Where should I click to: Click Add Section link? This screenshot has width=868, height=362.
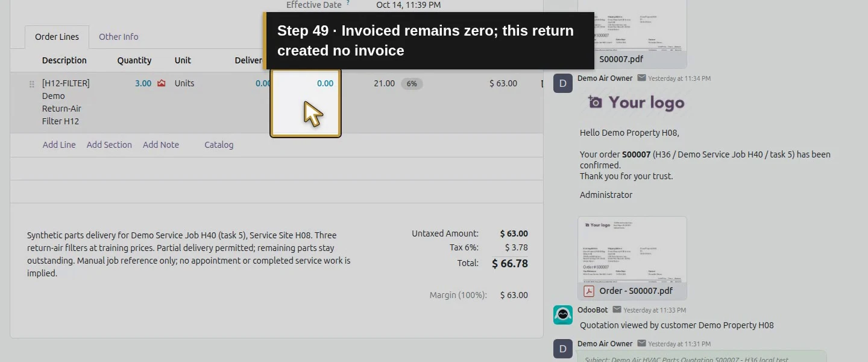(x=109, y=145)
